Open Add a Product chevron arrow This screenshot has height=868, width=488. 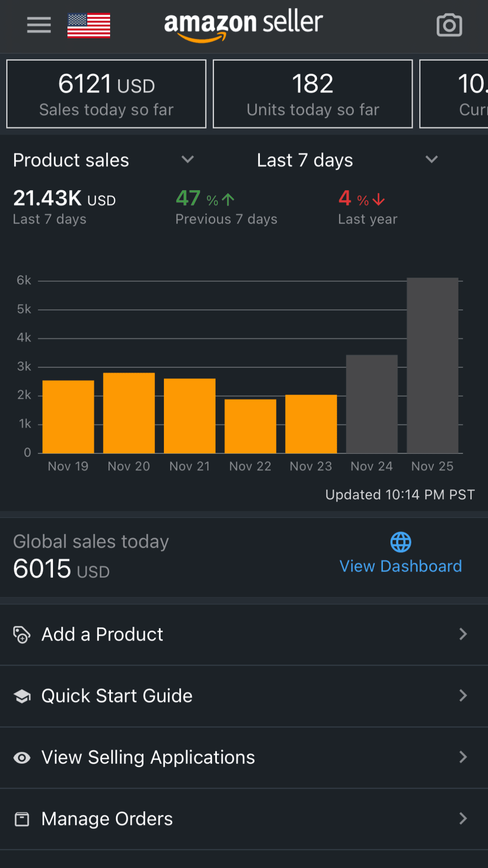pos(463,634)
